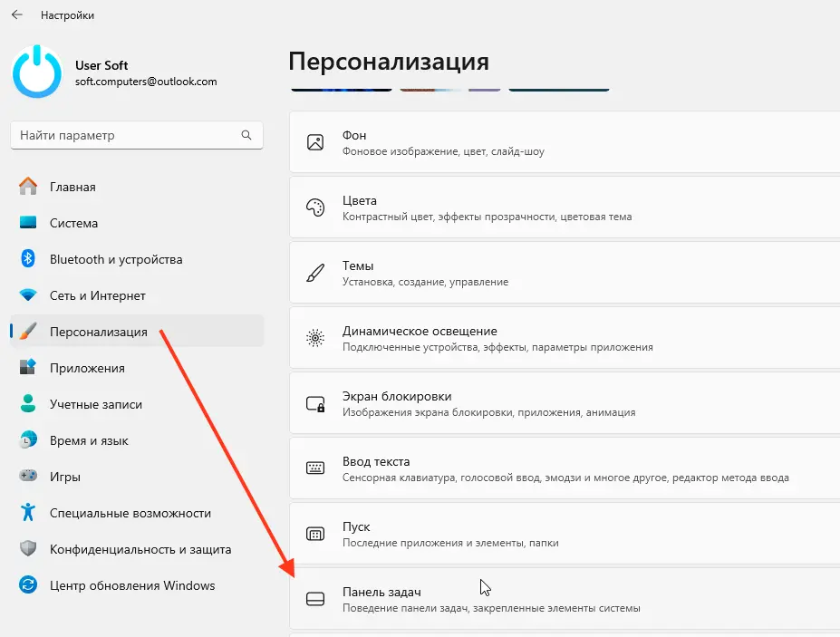The width and height of the screenshot is (840, 637).
Task: Click the privacy shield icon
Action: coord(28,548)
